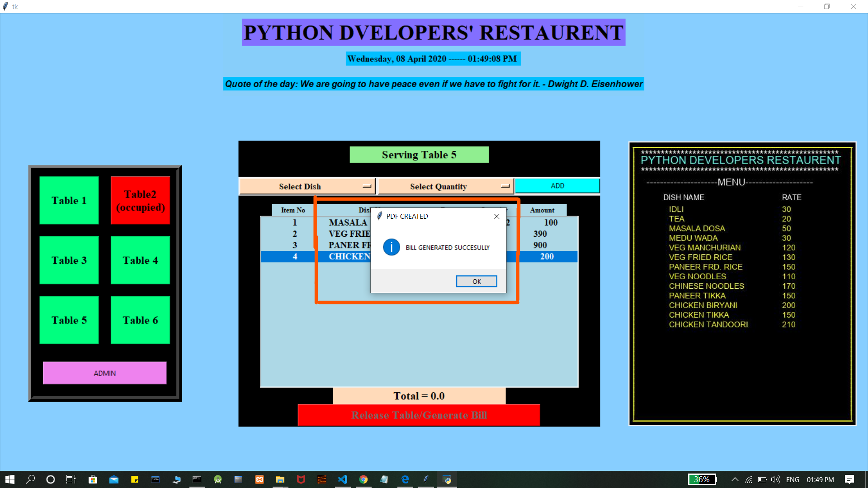Open McAfee security from the taskbar
Image resolution: width=868 pixels, height=488 pixels.
coord(301,480)
